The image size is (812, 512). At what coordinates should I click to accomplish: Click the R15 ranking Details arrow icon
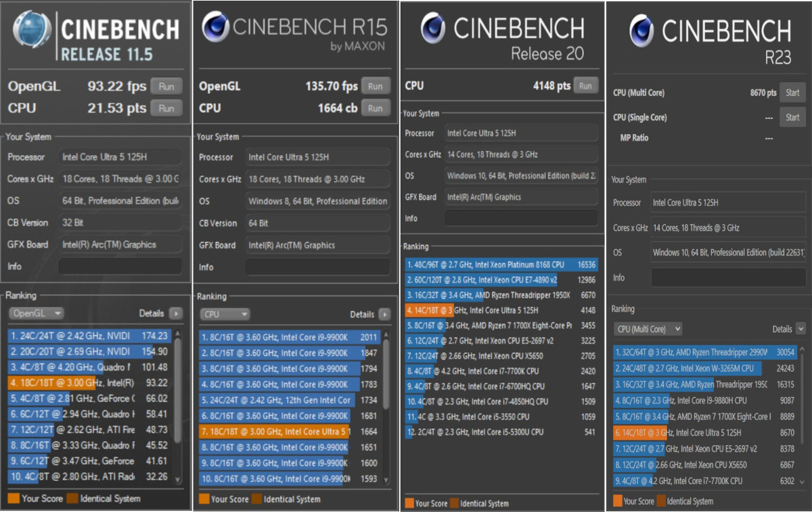(384, 315)
